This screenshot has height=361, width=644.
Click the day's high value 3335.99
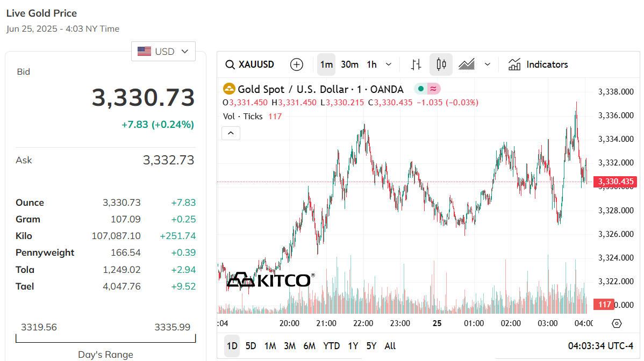coord(173,327)
